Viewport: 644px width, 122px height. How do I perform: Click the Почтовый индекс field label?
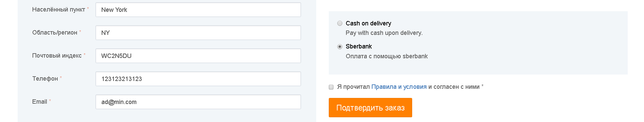[57, 56]
